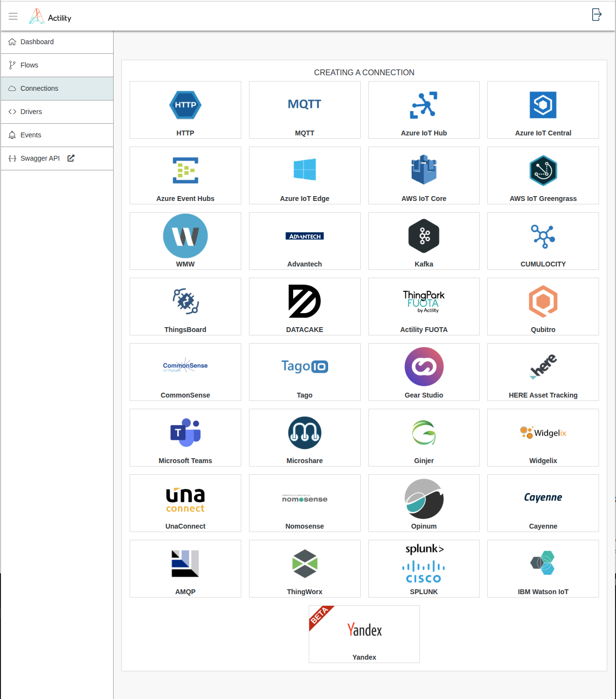The height and width of the screenshot is (699, 616).
Task: Open the hamburger menu
Action: coord(13,17)
